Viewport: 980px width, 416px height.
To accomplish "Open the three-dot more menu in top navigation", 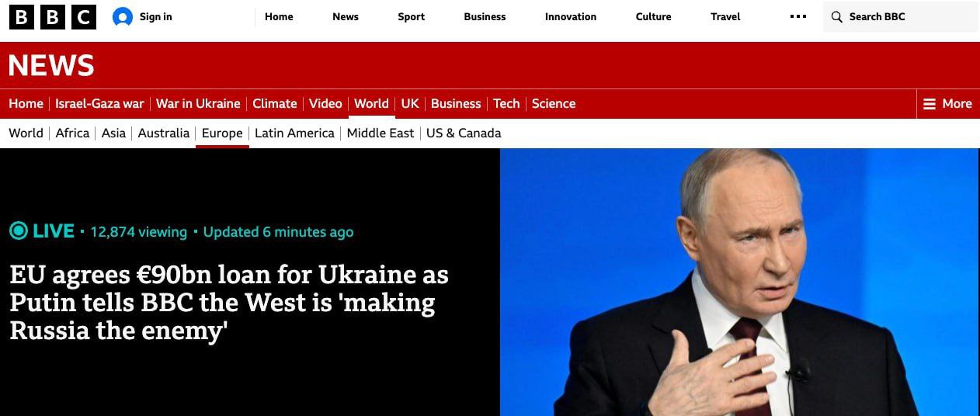I will coord(798,16).
